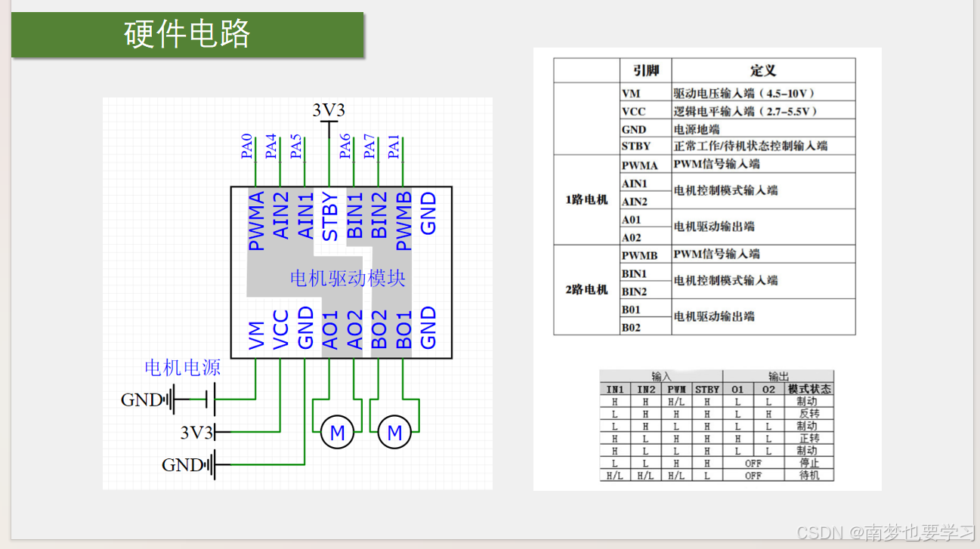The height and width of the screenshot is (549, 980).
Task: Click the 2路电机 row header
Action: pyautogui.click(x=586, y=289)
